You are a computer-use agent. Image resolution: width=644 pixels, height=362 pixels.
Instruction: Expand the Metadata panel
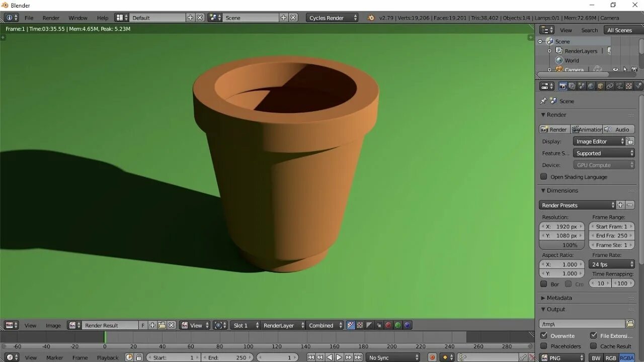coord(559,298)
